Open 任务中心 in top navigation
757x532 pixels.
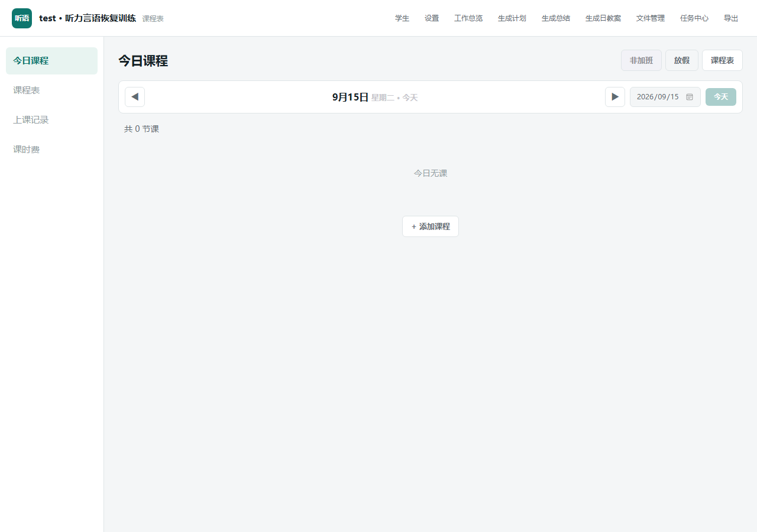694,18
